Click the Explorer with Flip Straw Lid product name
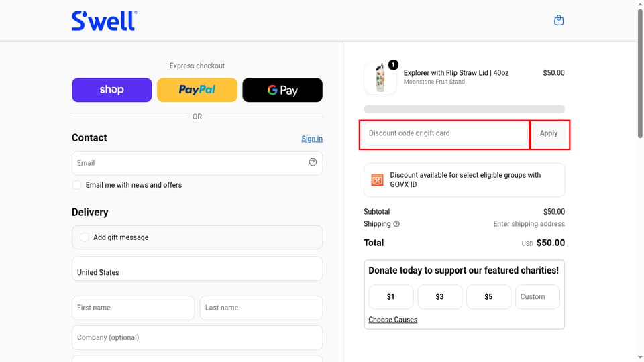Screen dimensions: 644x362 point(456,72)
